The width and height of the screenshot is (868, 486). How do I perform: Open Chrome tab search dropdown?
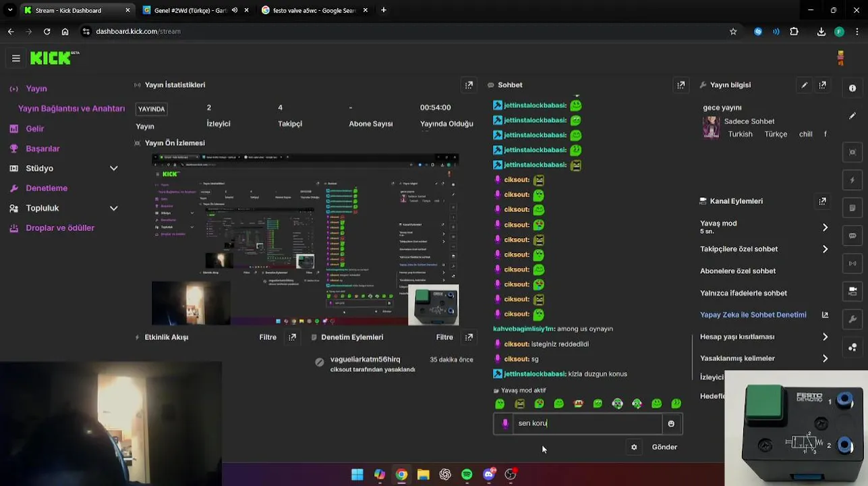pos(9,10)
